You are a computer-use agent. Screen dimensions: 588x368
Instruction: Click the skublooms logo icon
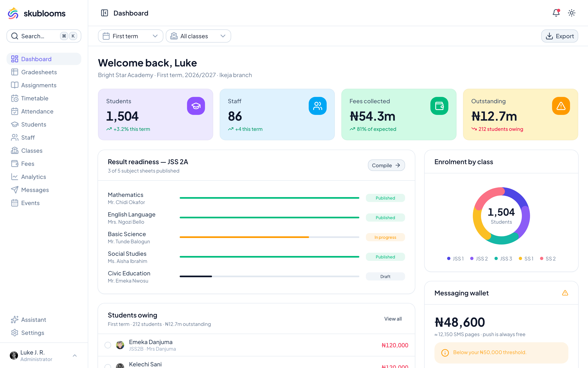pos(13,13)
